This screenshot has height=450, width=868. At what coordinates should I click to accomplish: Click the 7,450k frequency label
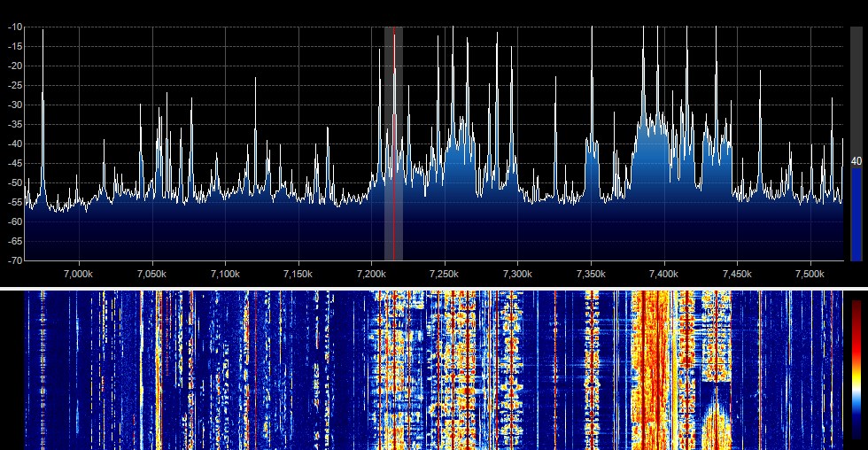[737, 274]
